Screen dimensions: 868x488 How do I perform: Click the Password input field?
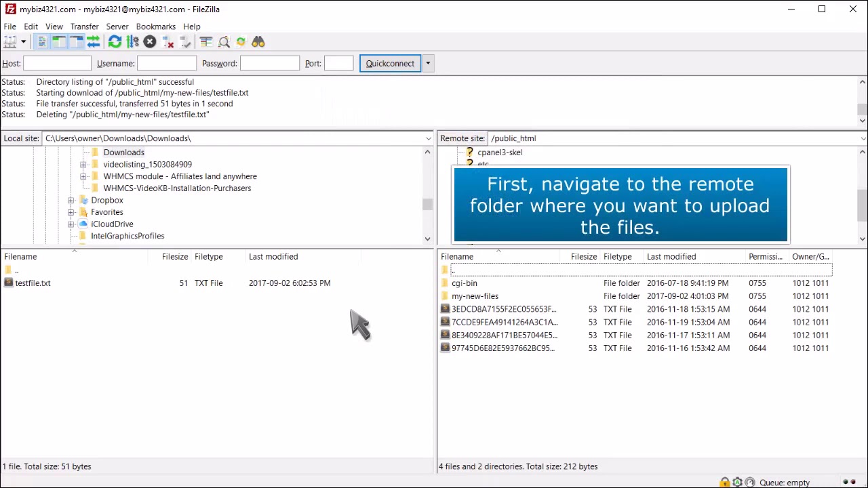(270, 63)
